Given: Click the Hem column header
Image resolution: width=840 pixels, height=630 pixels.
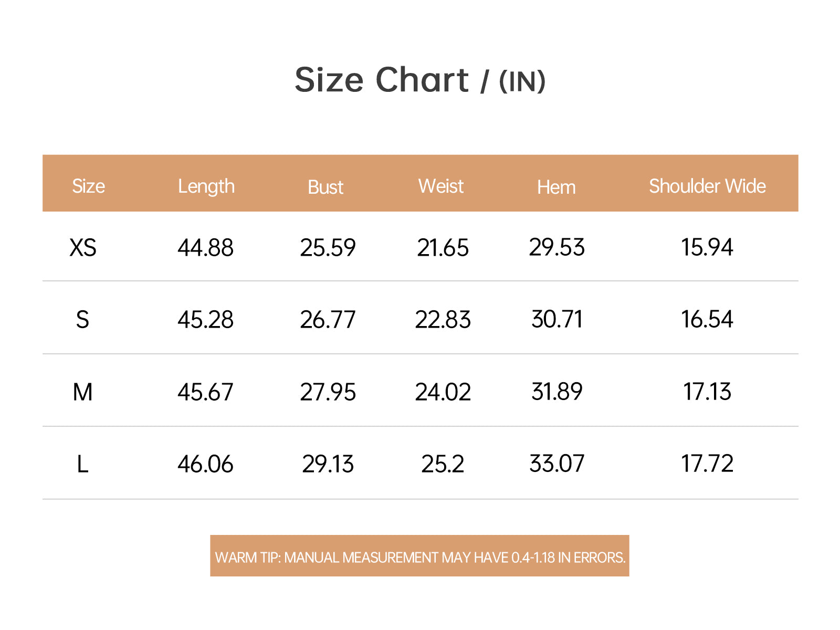Looking at the screenshot, I should (556, 187).
